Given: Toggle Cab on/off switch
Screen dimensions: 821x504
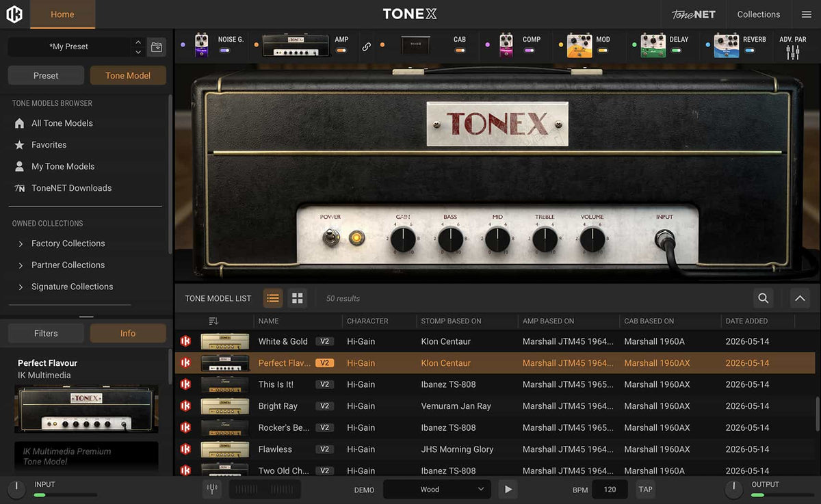Looking at the screenshot, I should click(459, 51).
